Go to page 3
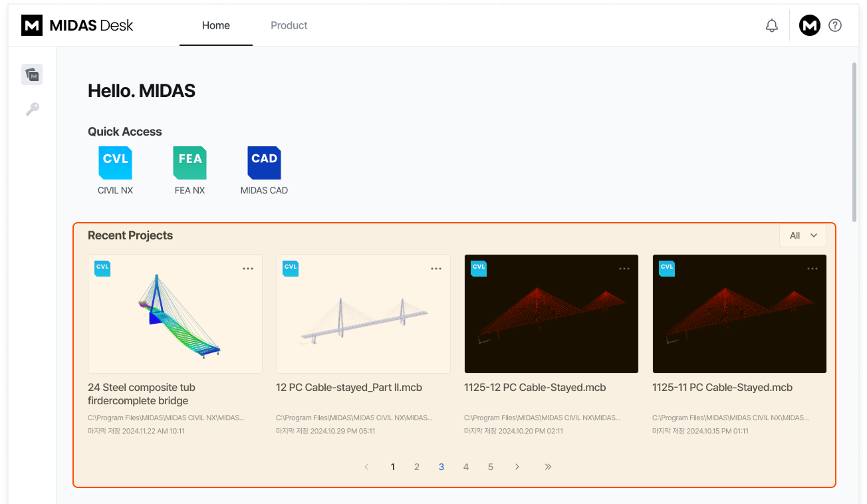 point(441,467)
